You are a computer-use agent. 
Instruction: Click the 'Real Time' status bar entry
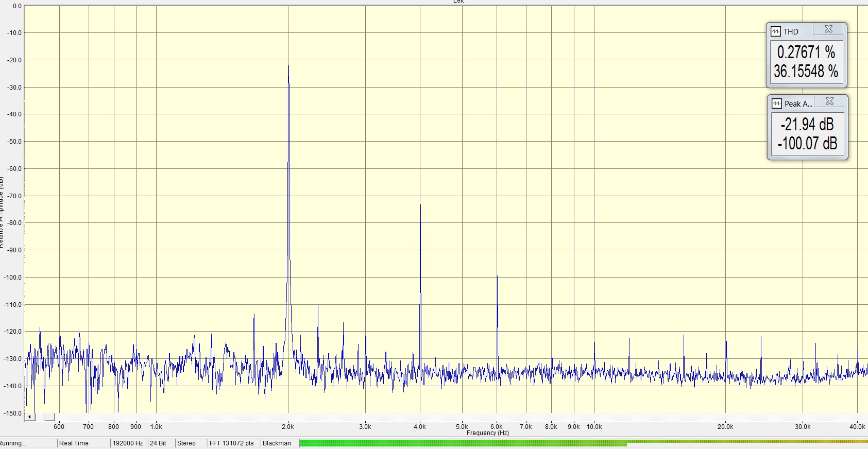click(x=83, y=443)
